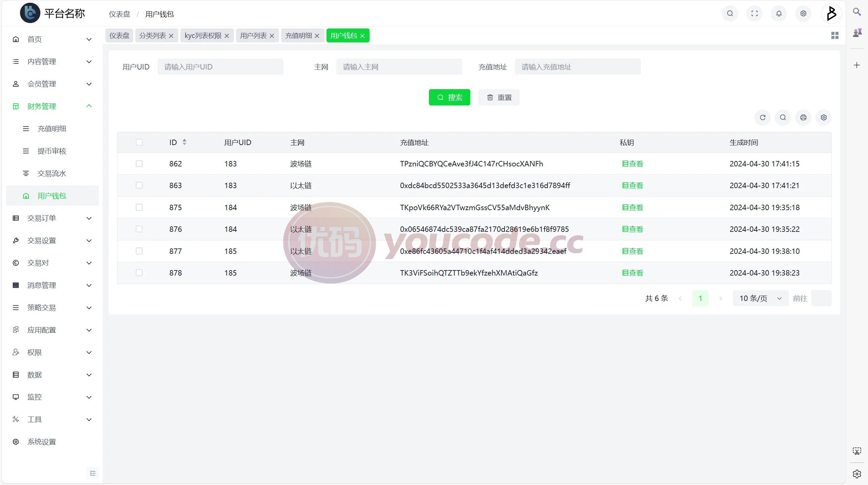Click the green 搜索 button
The image size is (868, 485).
click(x=449, y=98)
